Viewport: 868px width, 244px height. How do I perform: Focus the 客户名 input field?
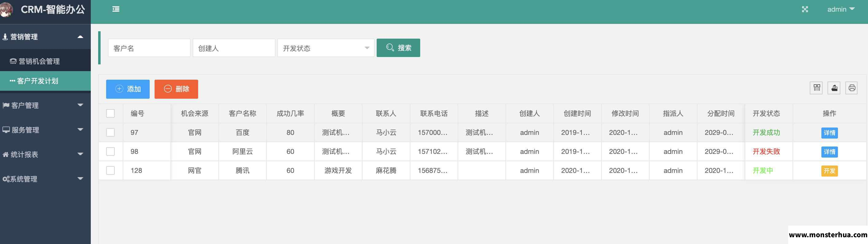(x=149, y=48)
